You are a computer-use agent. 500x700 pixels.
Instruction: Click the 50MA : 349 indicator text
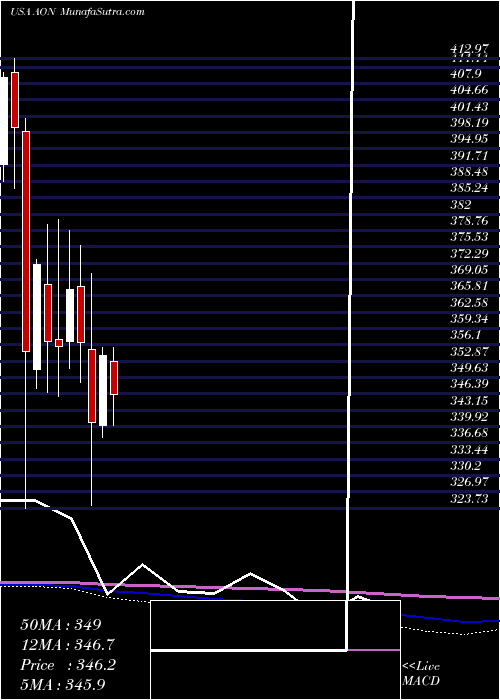coord(61,625)
